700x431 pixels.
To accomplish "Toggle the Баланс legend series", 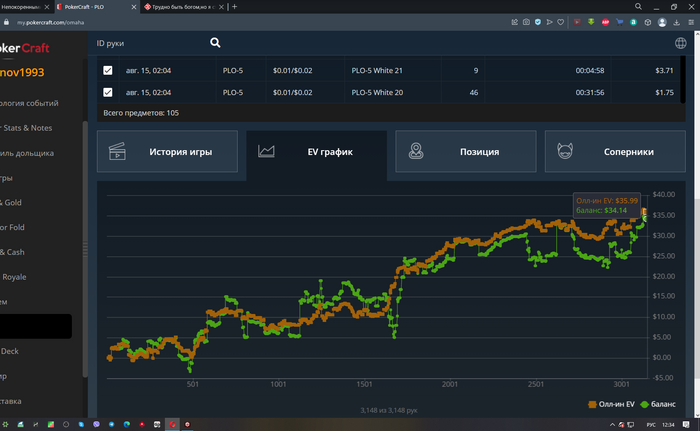I will point(658,404).
